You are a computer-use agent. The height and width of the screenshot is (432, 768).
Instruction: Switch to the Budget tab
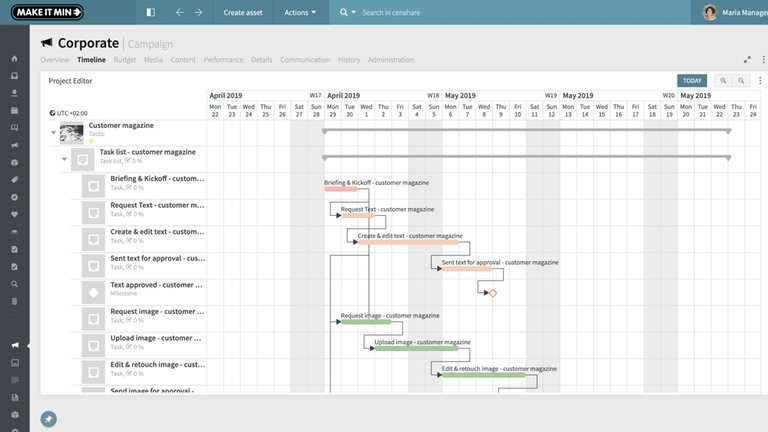point(125,60)
